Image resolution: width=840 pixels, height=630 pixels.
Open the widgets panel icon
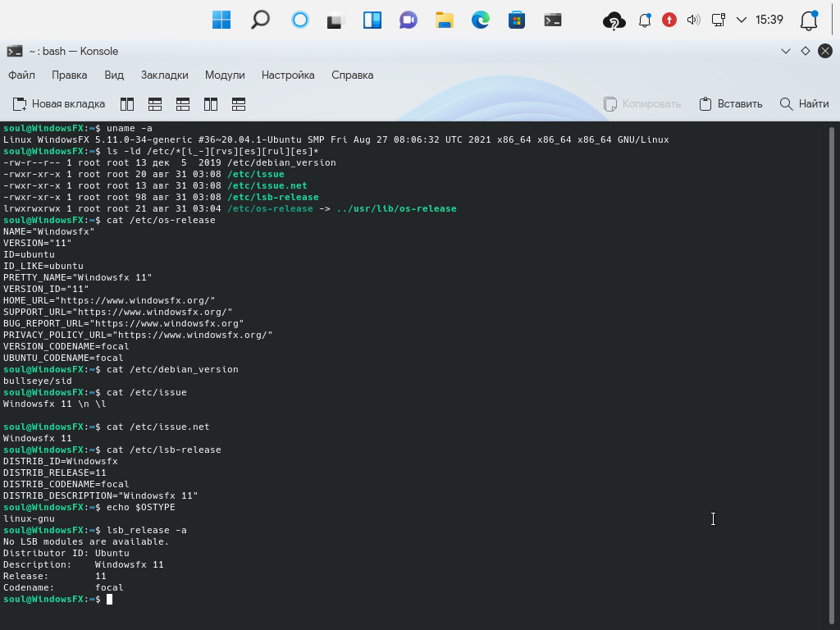click(372, 20)
